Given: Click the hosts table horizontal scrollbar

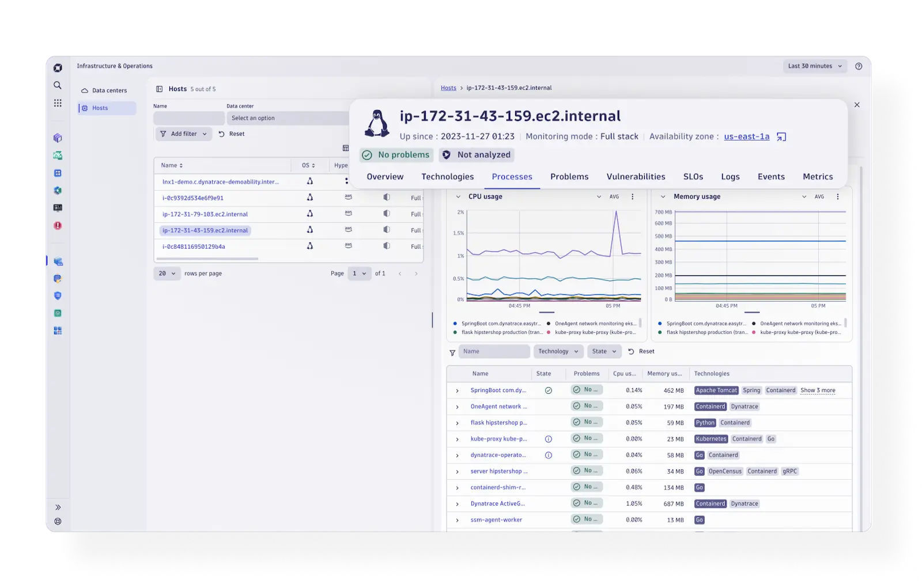Looking at the screenshot, I should 207,259.
